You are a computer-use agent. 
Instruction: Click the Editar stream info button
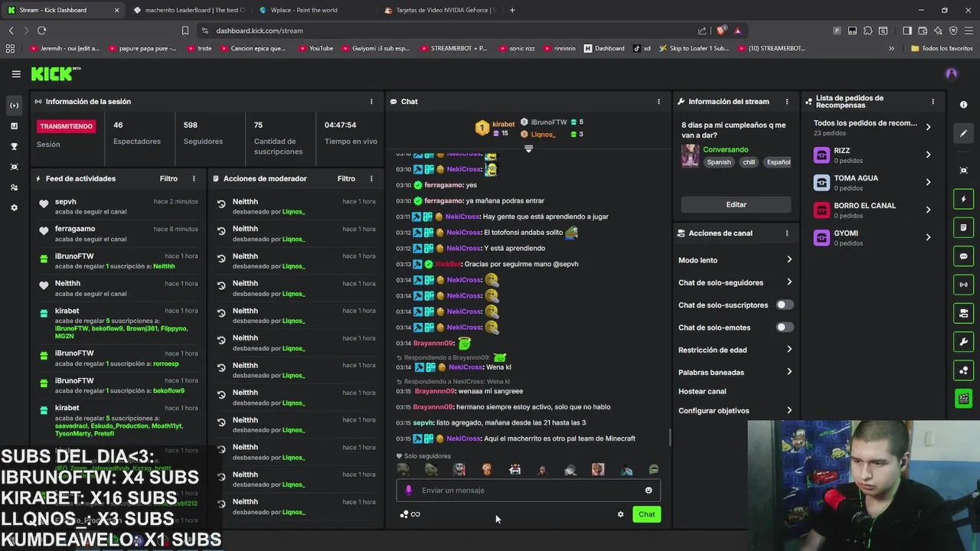click(736, 204)
